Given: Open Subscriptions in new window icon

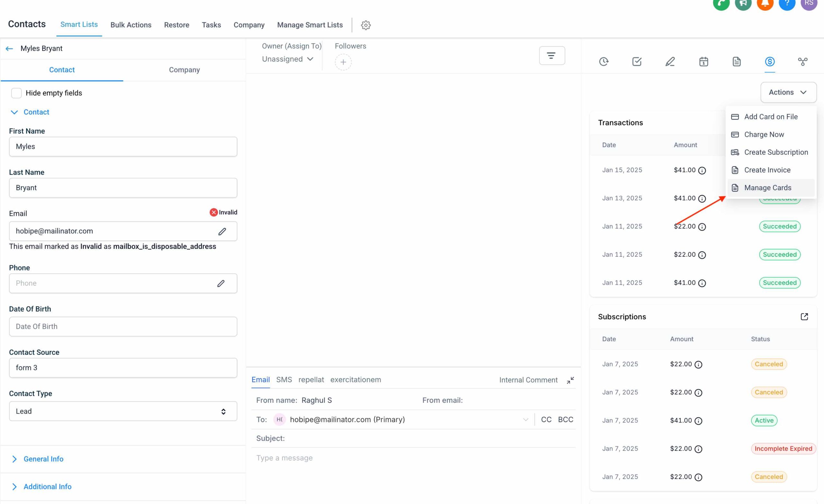Looking at the screenshot, I should point(804,316).
